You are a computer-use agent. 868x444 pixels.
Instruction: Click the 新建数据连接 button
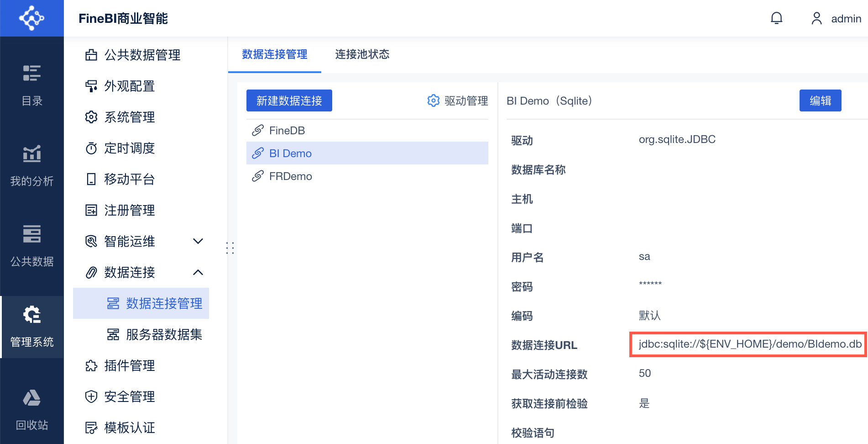point(289,100)
